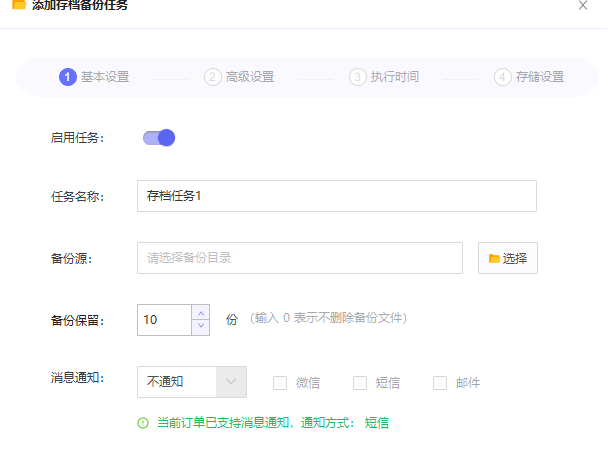Click the green 短信 notification method text
This screenshot has height=456, width=610.
coord(377,423)
